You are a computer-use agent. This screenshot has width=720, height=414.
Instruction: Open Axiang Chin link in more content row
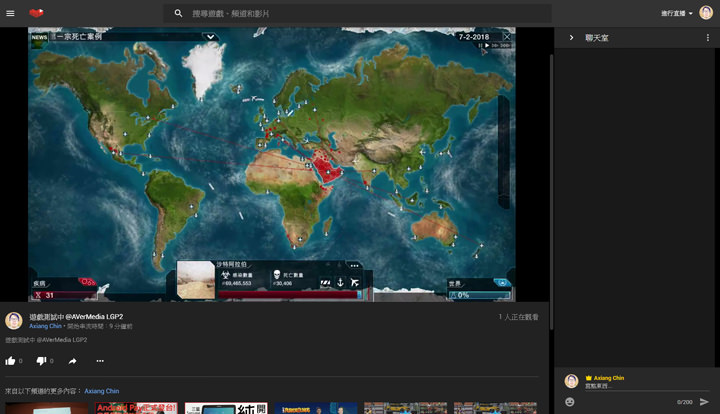[x=101, y=391]
